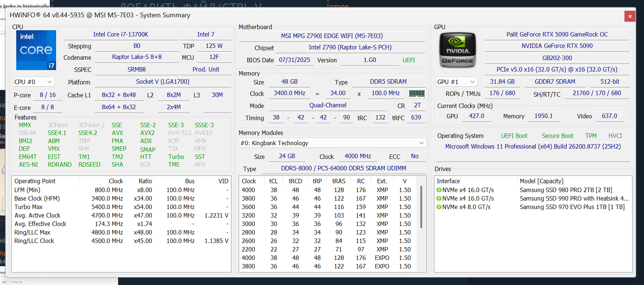Click the Base Clock (HFM) operating point row
Viewport: 644px width, 285px height.
(x=121, y=199)
